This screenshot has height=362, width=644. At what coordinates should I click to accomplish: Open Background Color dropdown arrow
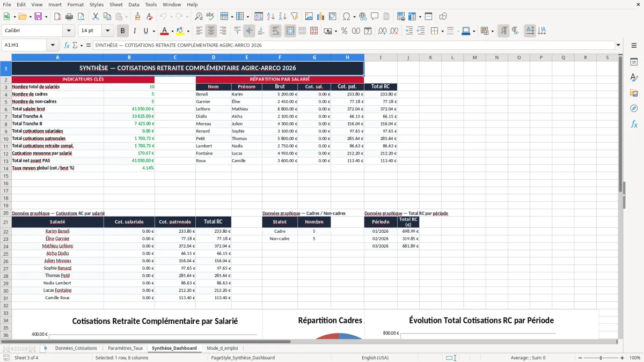coord(188,31)
